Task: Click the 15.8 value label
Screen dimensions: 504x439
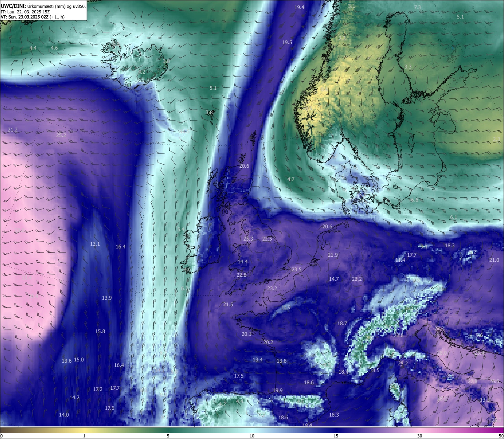Action: pos(100,332)
